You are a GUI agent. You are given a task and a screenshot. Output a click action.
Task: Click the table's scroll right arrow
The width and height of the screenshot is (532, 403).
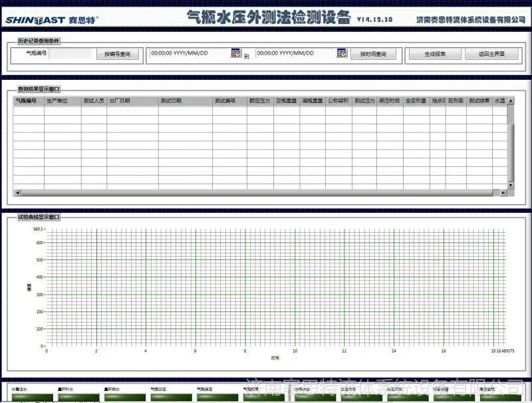pos(503,193)
